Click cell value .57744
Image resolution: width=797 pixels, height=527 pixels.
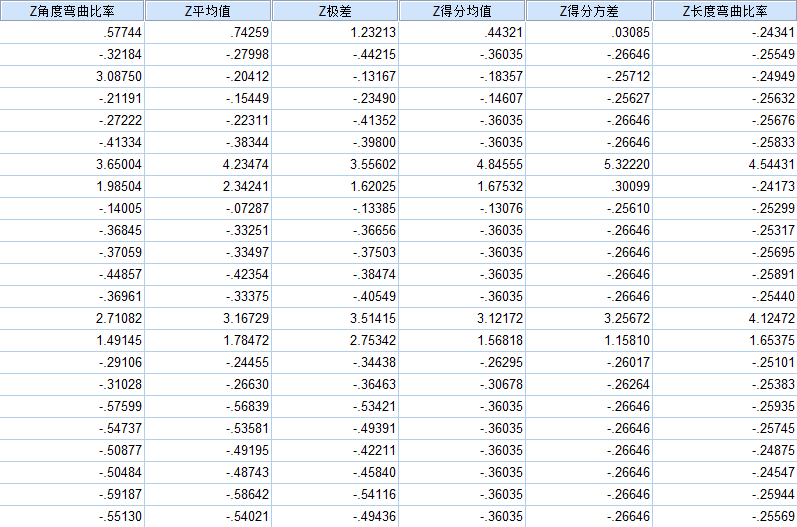(122, 33)
